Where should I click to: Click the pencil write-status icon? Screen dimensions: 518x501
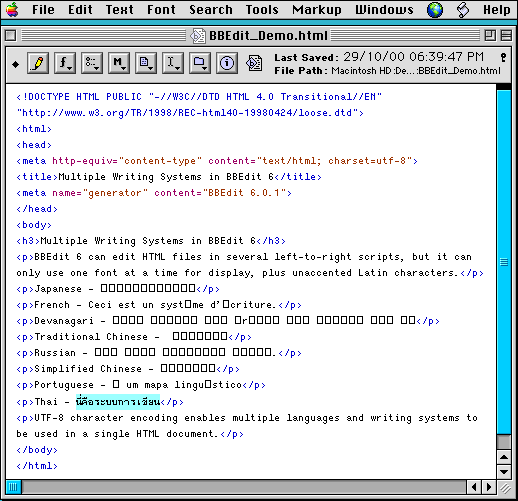(38, 63)
